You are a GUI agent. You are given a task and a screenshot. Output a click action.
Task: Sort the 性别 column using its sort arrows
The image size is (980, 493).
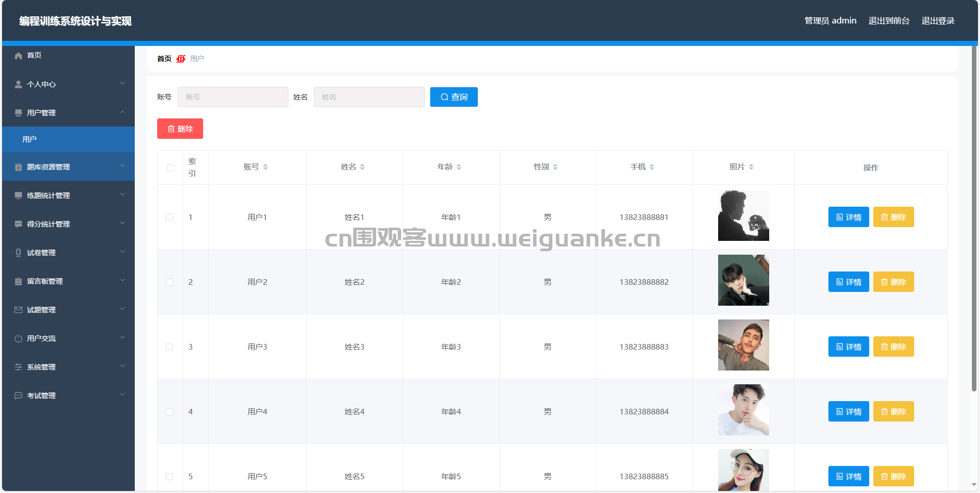pos(555,167)
